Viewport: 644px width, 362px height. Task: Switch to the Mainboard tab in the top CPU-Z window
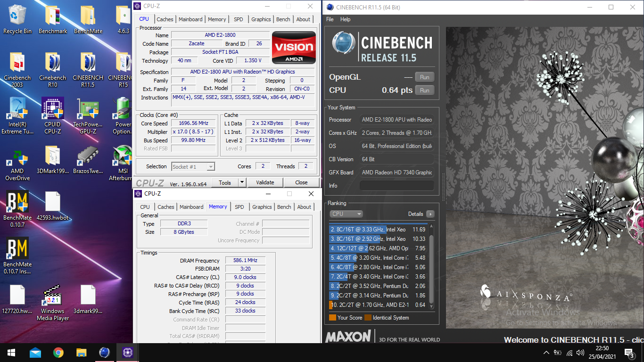coord(190,19)
